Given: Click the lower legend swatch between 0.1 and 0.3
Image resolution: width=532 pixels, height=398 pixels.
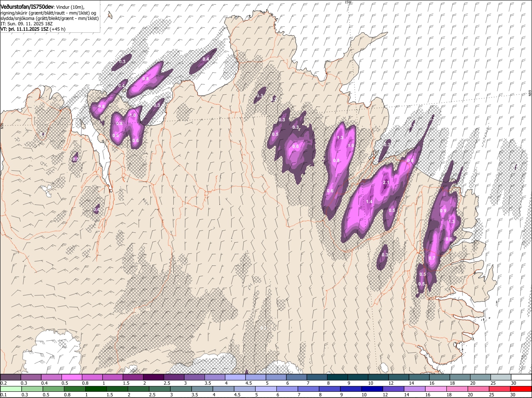Looking at the screenshot, I should (11, 388).
